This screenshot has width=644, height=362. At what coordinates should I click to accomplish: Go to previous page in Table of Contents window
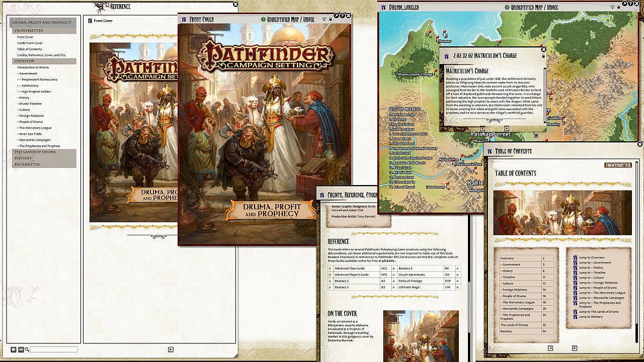point(550,348)
